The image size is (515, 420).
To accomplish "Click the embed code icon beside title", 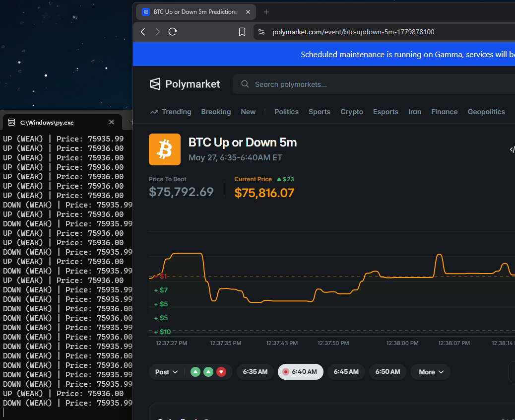I will 512,149.
